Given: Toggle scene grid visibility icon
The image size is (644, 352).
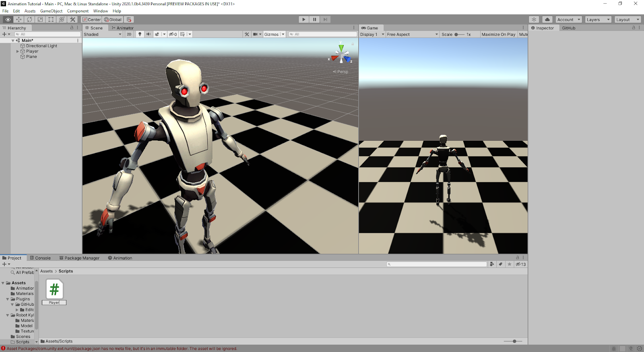Looking at the screenshot, I should click(x=183, y=34).
